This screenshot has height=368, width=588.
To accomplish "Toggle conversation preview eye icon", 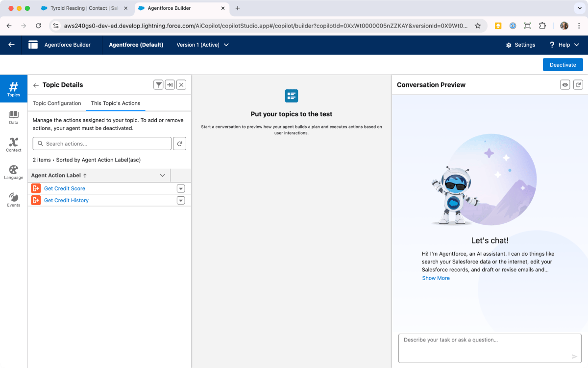I will (x=565, y=85).
